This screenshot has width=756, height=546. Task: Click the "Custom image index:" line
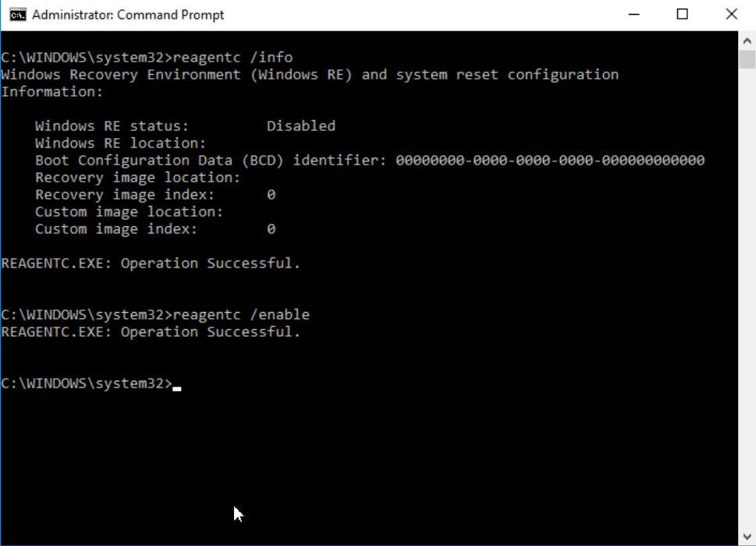pos(116,229)
